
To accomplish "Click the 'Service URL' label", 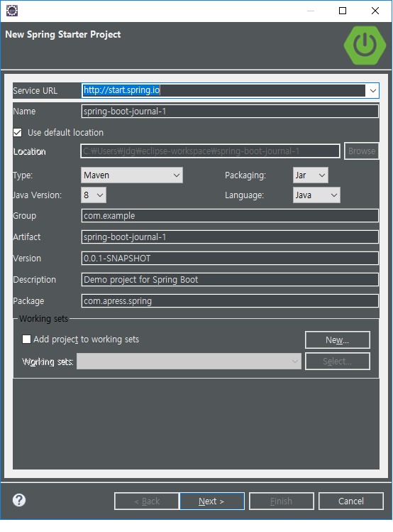I will 35,91.
